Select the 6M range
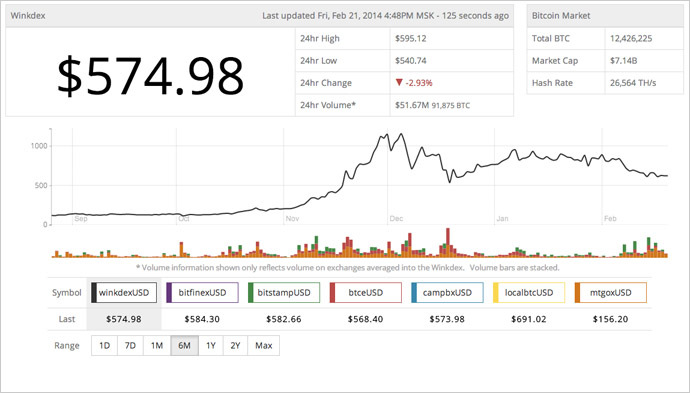This screenshot has width=690, height=393. 184,345
